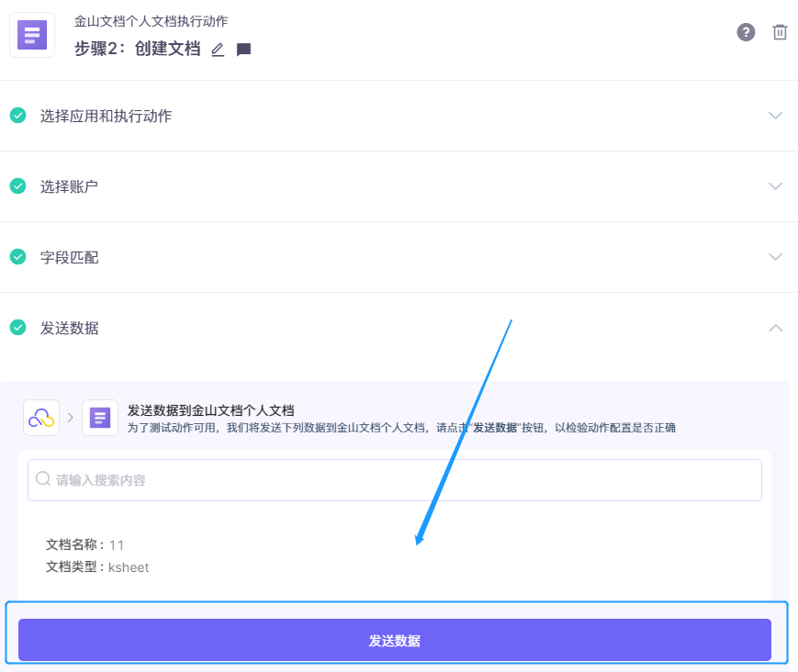Image resolution: width=798 pixels, height=672 pixels.
Task: Click the purple document app icon in header
Action: point(32,35)
